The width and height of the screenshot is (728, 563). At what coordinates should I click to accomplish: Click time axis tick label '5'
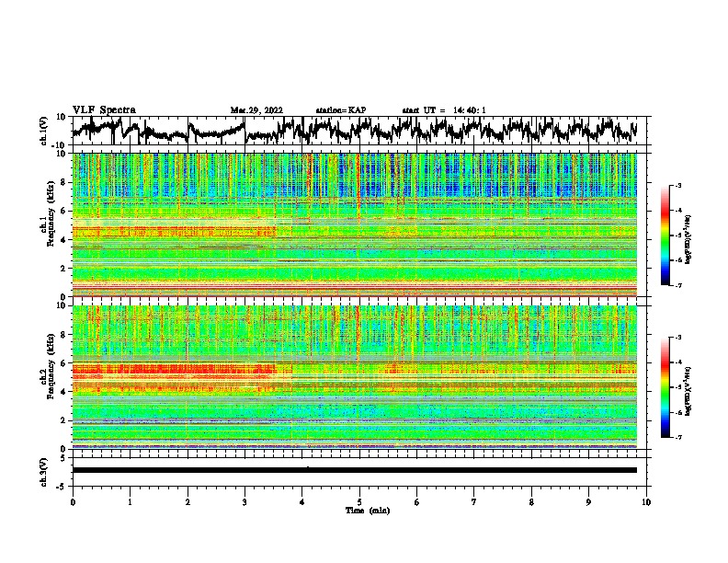pyautogui.click(x=359, y=502)
